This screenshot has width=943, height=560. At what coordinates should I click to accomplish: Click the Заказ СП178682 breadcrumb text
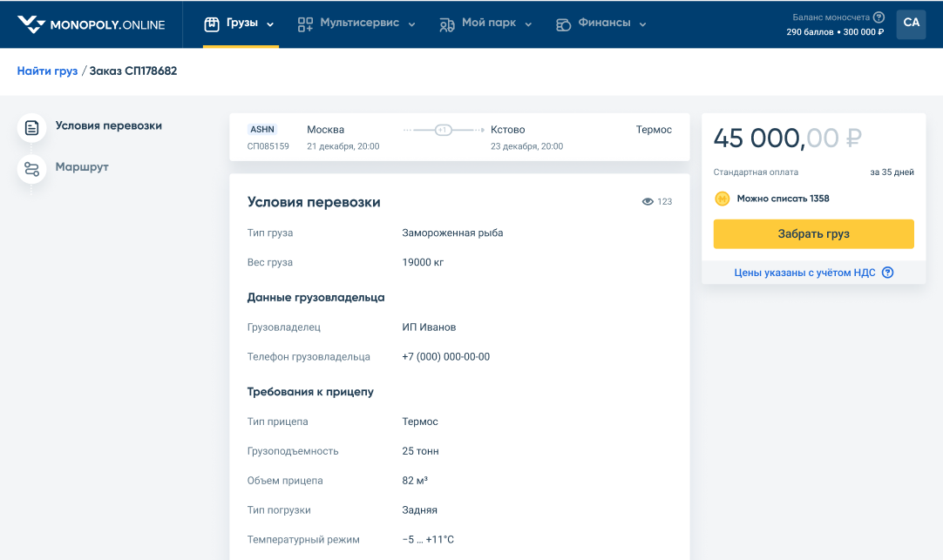click(133, 71)
